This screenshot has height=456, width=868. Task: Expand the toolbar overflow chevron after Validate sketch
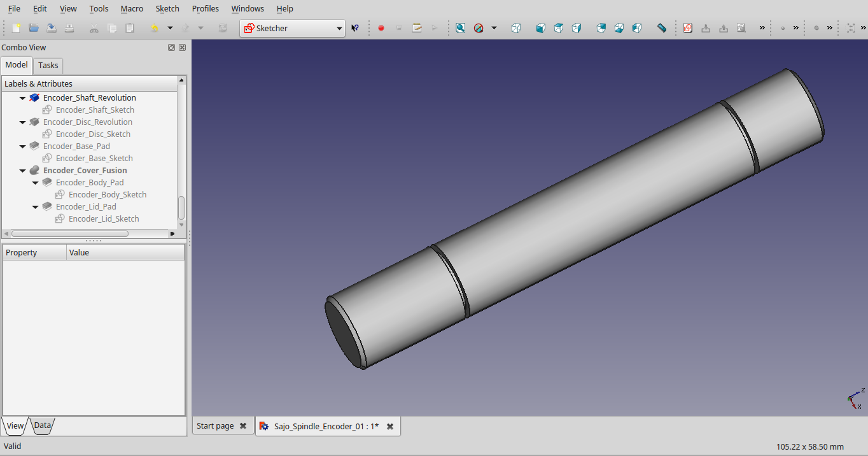click(762, 28)
